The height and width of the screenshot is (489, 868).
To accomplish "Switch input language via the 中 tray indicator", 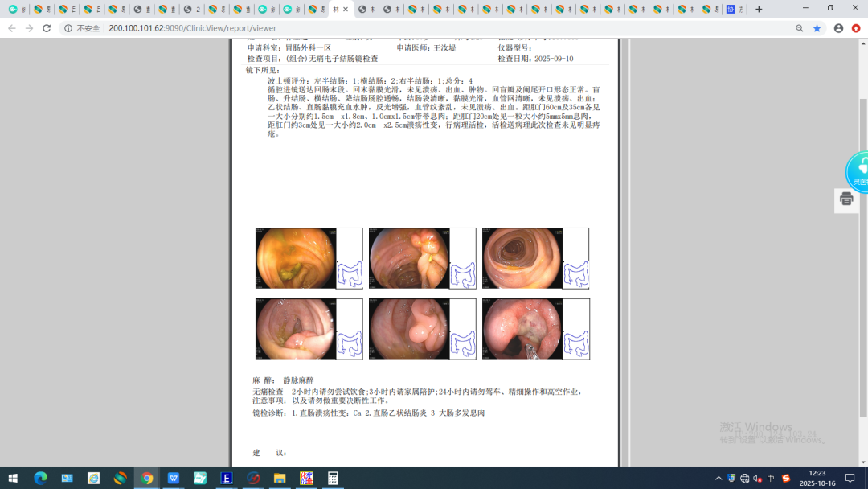I will [x=769, y=478].
